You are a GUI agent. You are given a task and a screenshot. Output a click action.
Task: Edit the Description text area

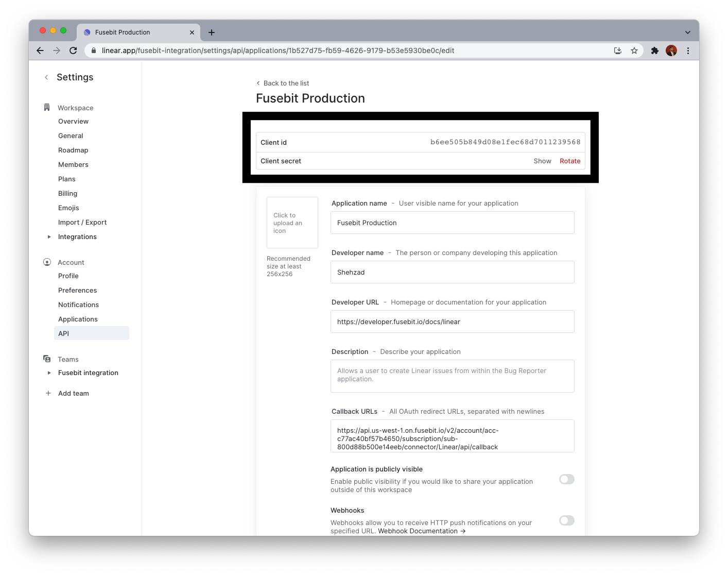coord(453,376)
